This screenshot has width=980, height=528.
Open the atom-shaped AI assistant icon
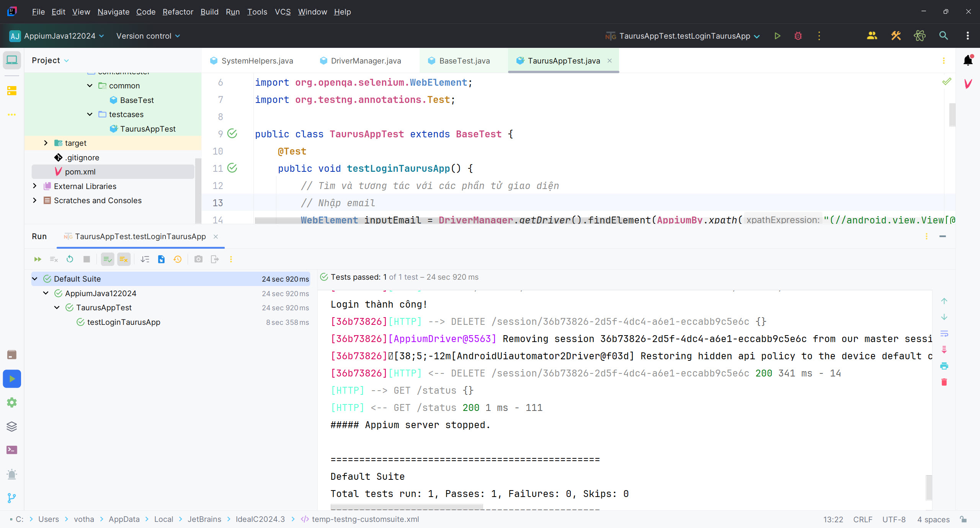(x=920, y=36)
